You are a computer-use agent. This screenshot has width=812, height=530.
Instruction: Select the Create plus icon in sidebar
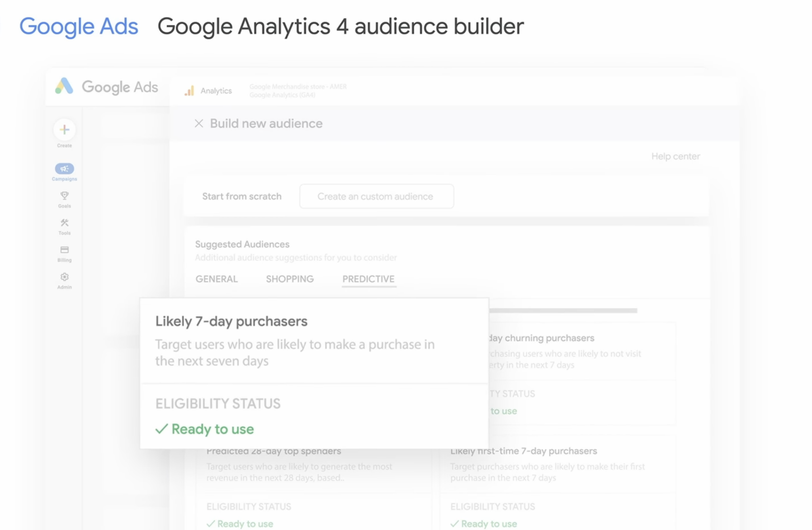click(x=64, y=130)
